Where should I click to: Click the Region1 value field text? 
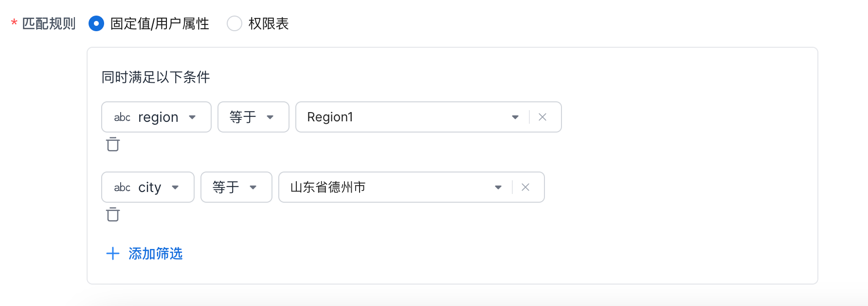[x=330, y=117]
